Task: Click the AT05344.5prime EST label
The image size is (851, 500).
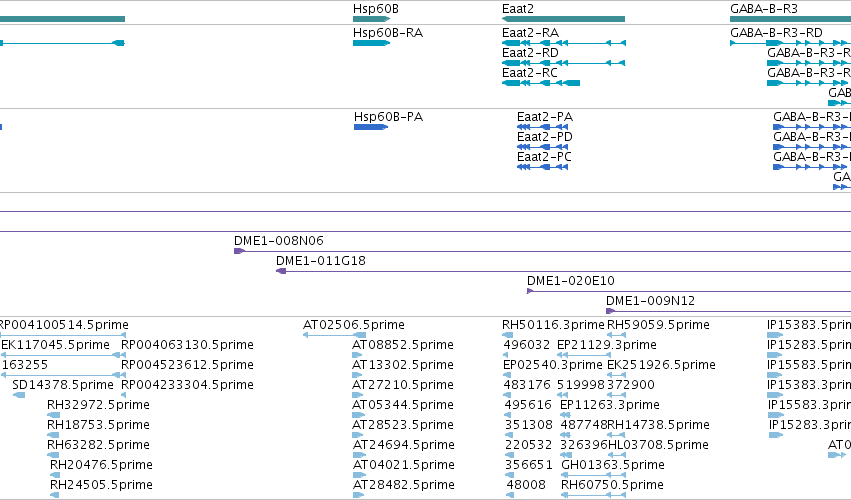Action: click(403, 405)
